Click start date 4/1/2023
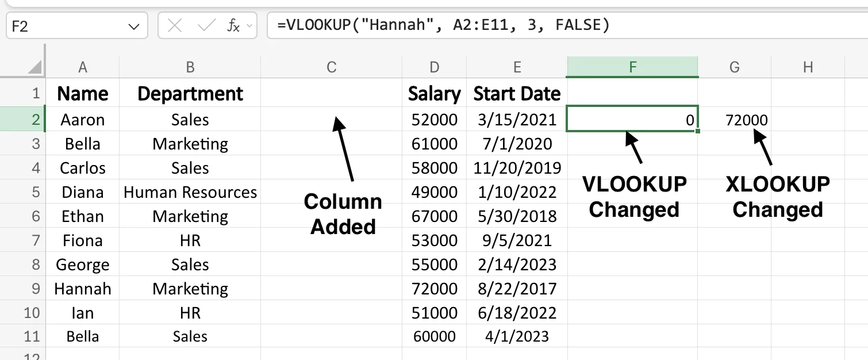The width and height of the screenshot is (868, 360). [517, 337]
